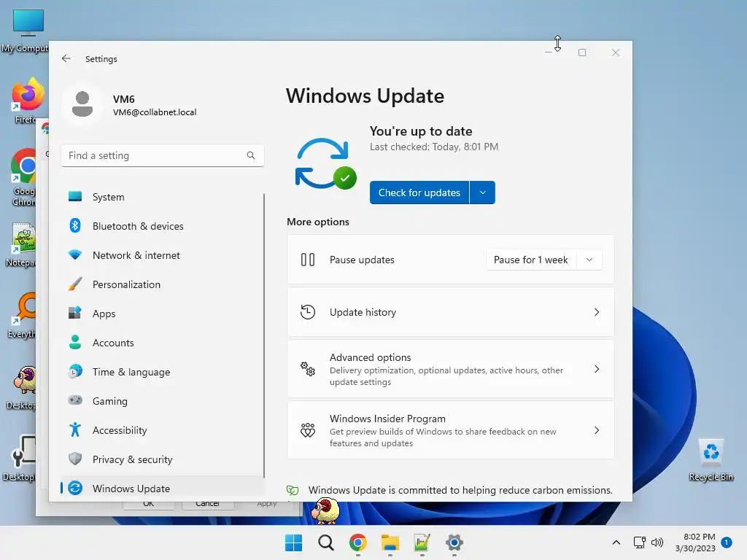Image resolution: width=747 pixels, height=560 pixels.
Task: Click Pause for 1 week button
Action: coord(531,260)
